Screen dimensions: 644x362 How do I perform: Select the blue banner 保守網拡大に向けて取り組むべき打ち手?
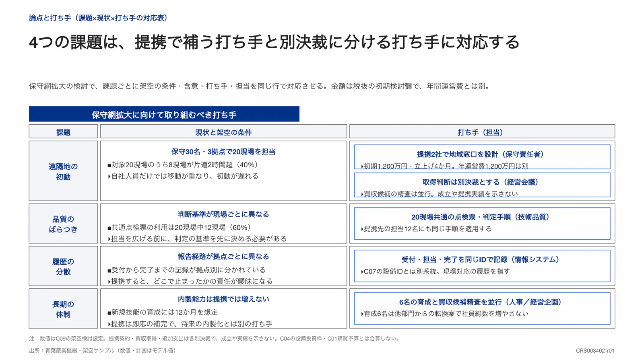(164, 114)
